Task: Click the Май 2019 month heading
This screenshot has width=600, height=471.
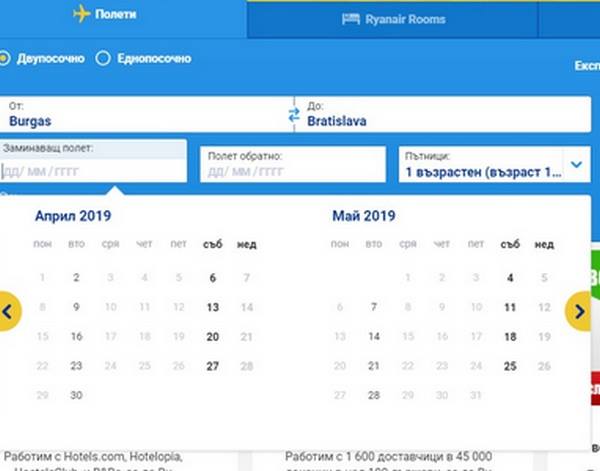Action: (364, 216)
